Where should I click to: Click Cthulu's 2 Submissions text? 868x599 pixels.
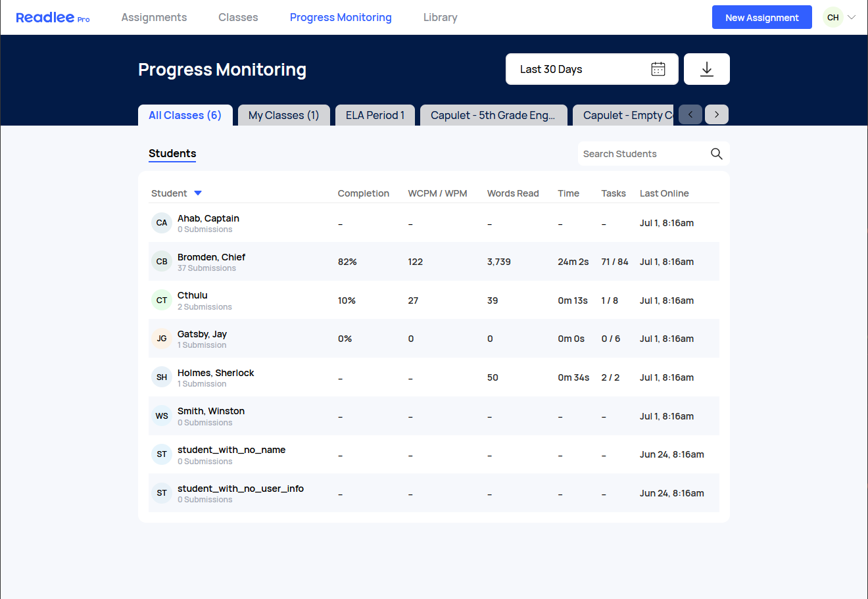coord(205,307)
